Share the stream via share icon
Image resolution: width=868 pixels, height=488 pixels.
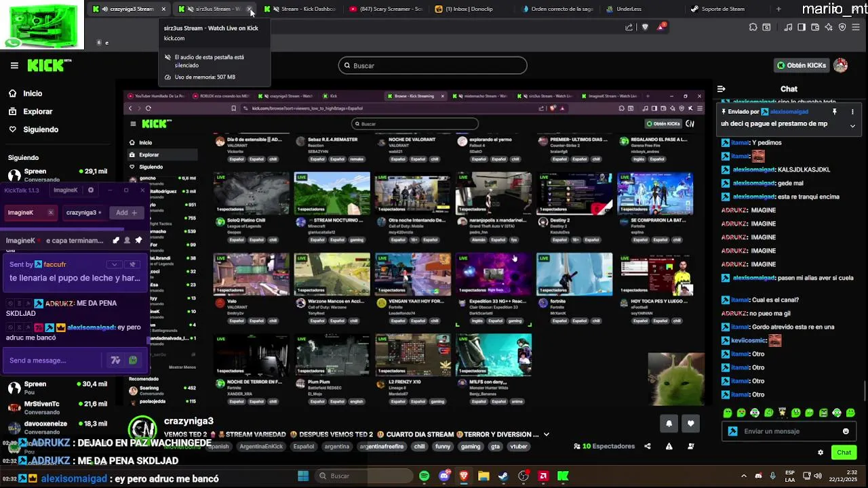tap(648, 446)
